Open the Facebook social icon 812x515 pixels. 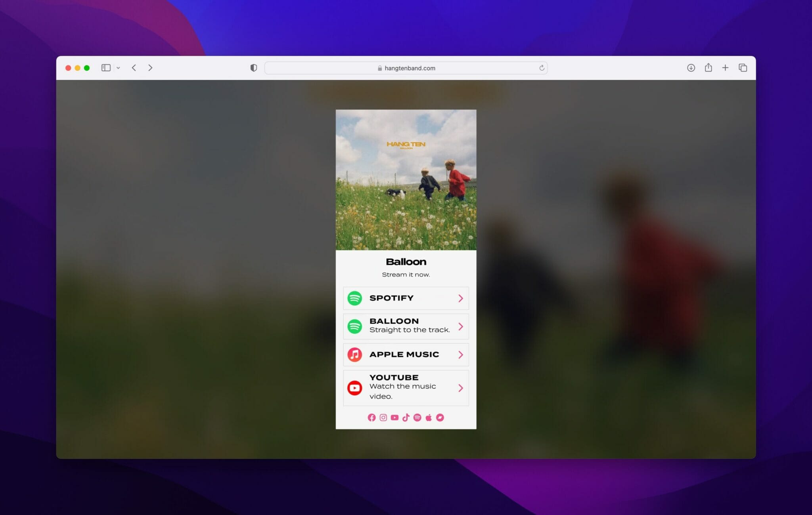372,418
